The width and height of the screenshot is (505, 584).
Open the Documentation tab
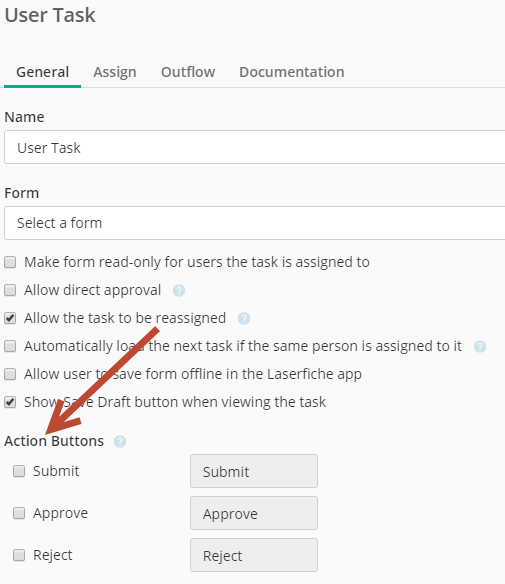coord(292,72)
